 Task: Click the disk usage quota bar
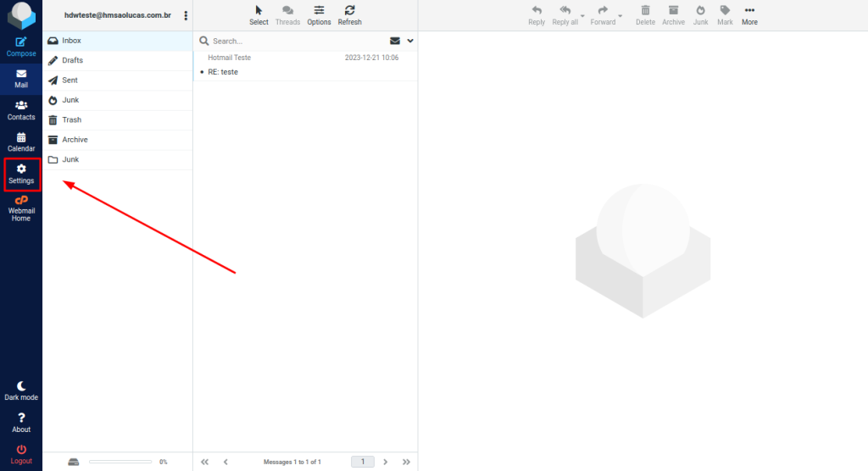120,462
